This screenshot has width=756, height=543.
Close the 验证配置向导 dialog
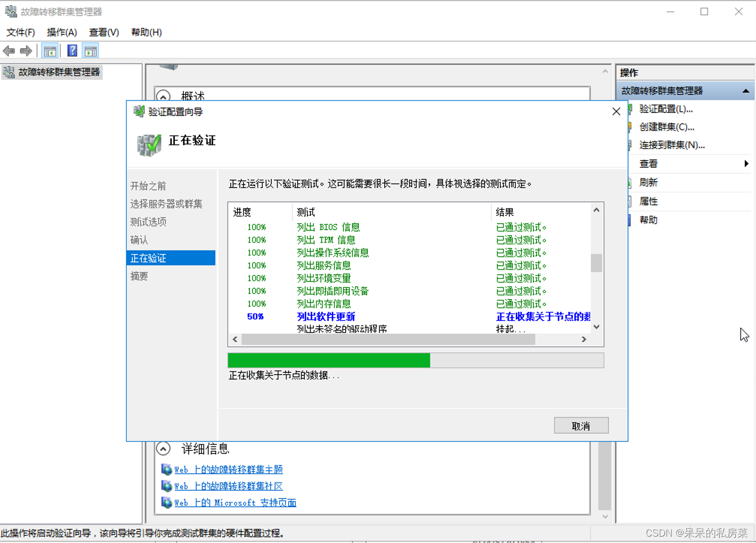coord(616,111)
